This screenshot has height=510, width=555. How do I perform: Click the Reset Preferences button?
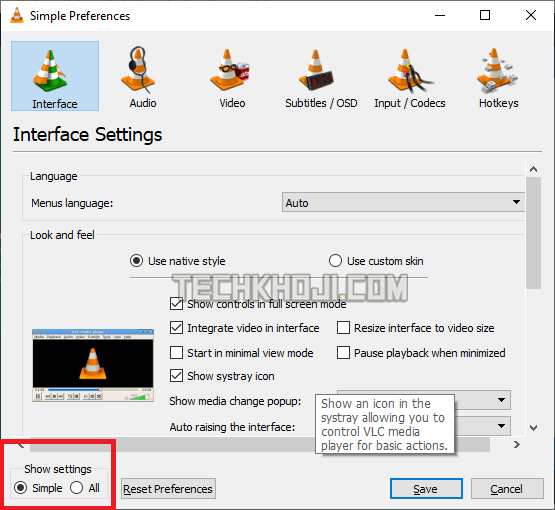pyautogui.click(x=168, y=489)
